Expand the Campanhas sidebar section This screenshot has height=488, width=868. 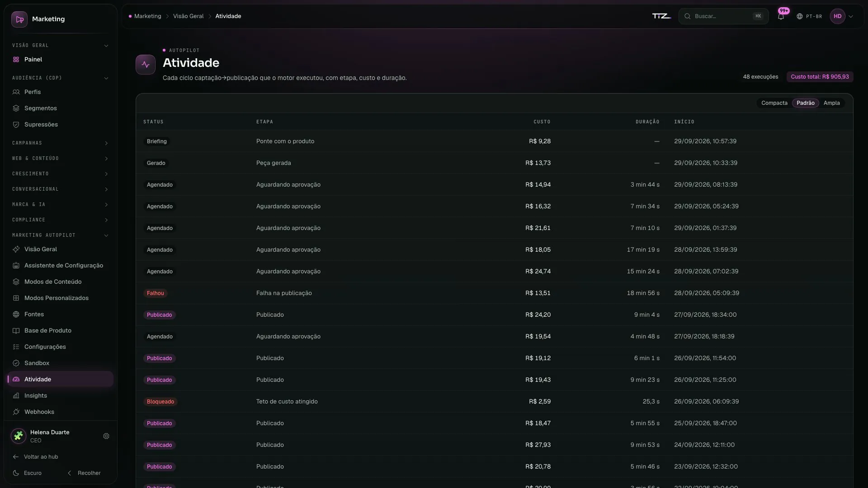pos(60,143)
